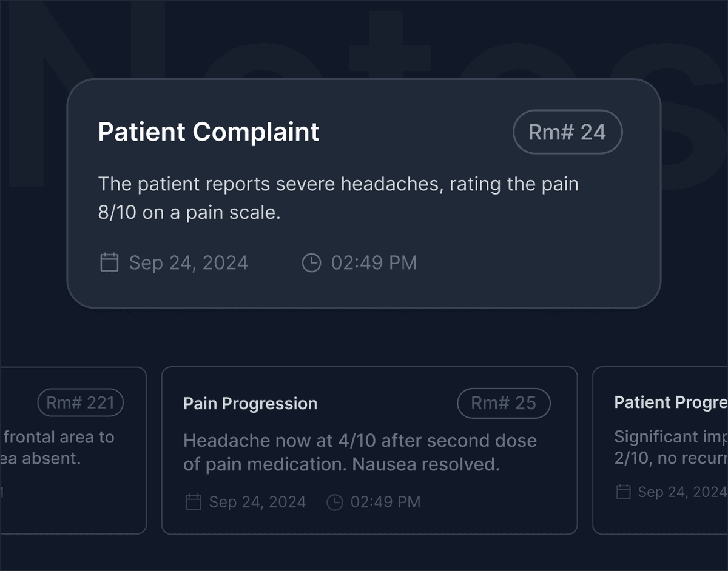Screen dimensions: 728x571
Task: Click Sep 24, 2024 date in Patient Complaint card
Action: click(x=188, y=262)
